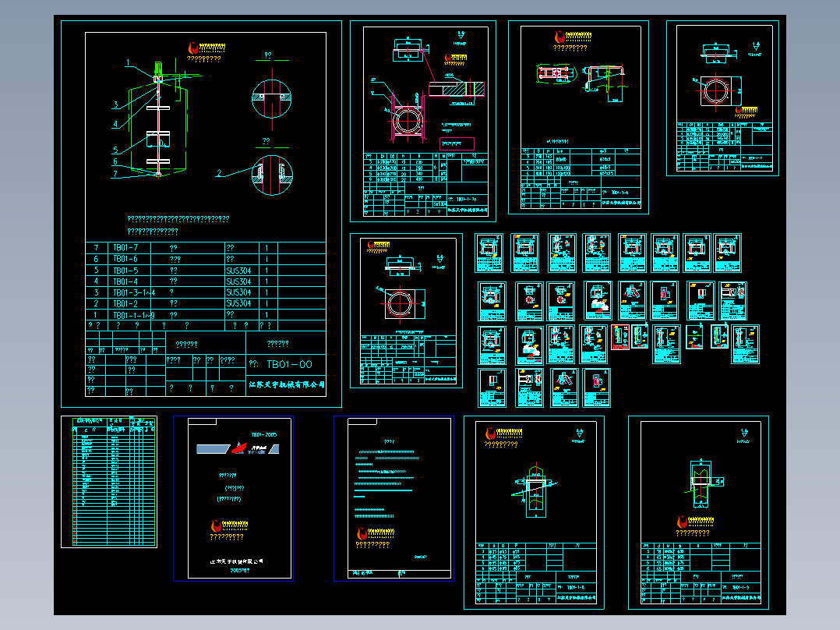This screenshot has width=840, height=630.
Task: Click the 2005 date line on the cover sheet
Action: pos(239,571)
